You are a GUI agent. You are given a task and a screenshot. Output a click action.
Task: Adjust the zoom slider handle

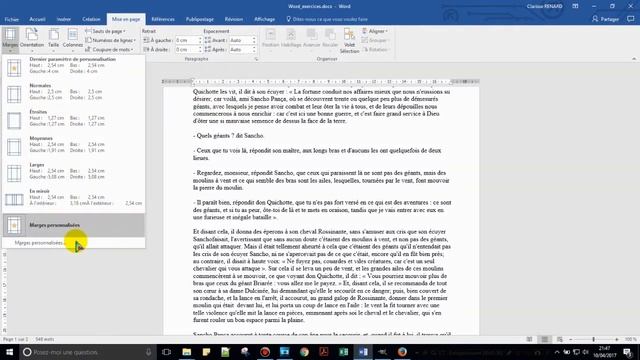click(593, 339)
